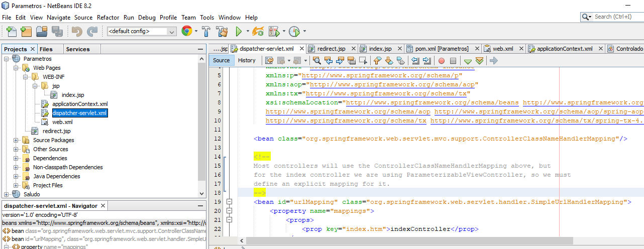644x249 pixels.
Task: Click the History view button
Action: click(x=247, y=60)
